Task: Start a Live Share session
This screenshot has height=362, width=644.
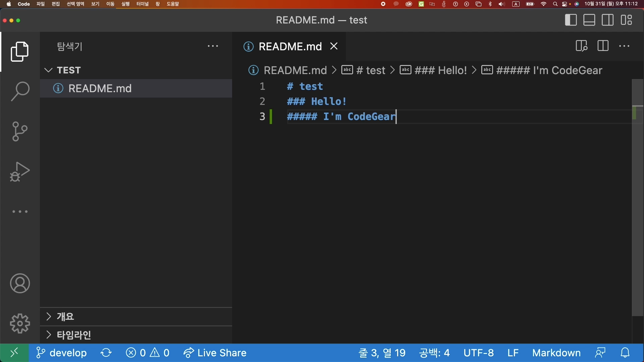Action: click(215, 353)
